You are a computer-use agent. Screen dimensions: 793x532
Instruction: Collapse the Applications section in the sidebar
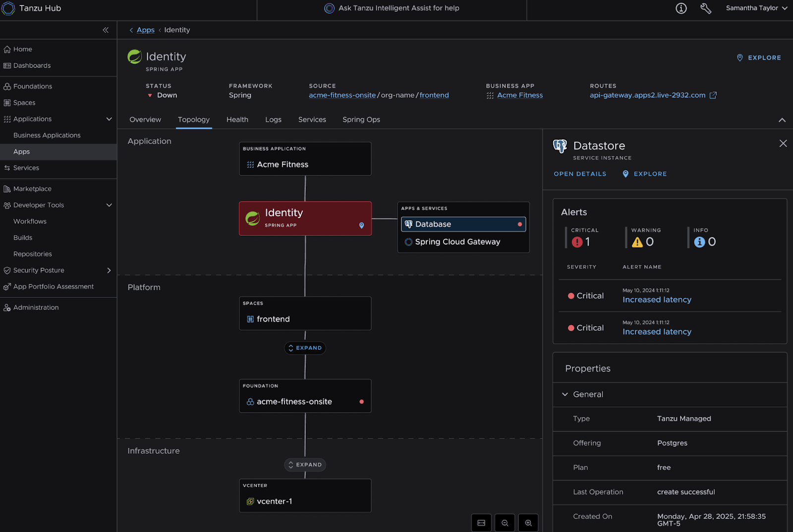pyautogui.click(x=109, y=119)
